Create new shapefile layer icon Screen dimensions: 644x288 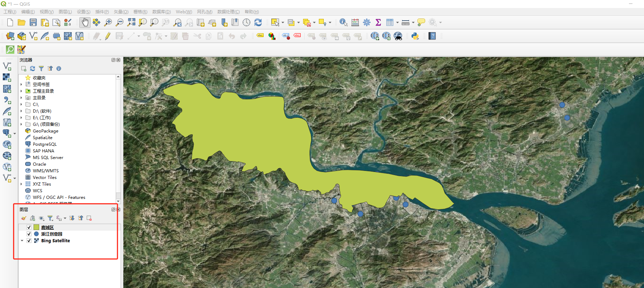pos(33,36)
